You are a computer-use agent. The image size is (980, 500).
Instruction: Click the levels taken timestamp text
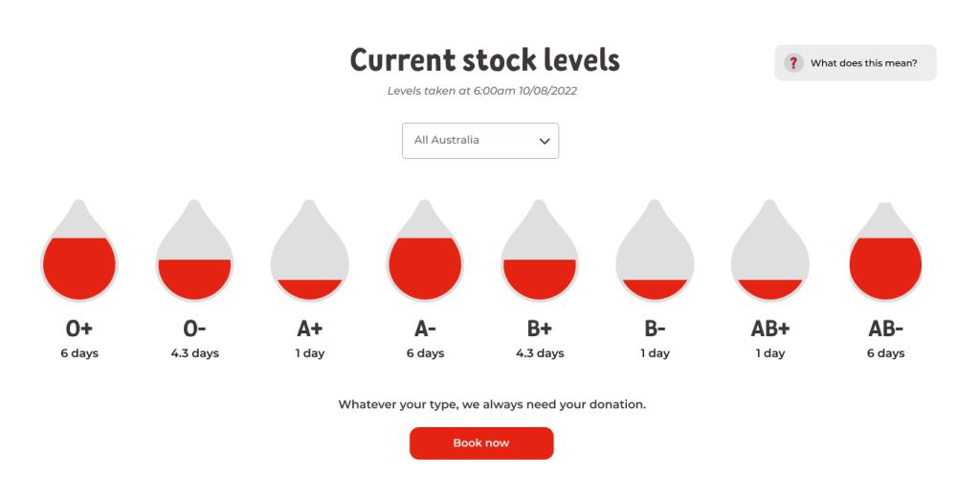[x=481, y=92]
